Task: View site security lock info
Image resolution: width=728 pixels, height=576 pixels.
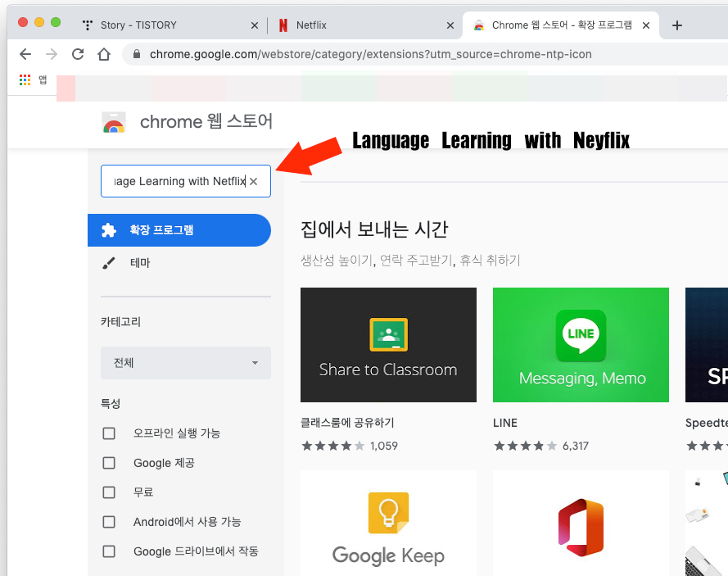Action: pyautogui.click(x=137, y=54)
